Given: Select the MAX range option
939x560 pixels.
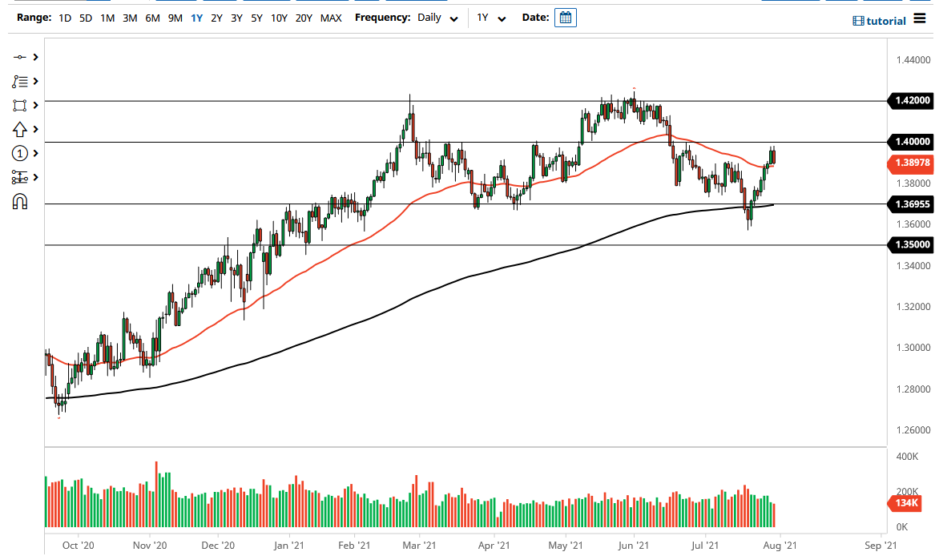Looking at the screenshot, I should click(331, 18).
